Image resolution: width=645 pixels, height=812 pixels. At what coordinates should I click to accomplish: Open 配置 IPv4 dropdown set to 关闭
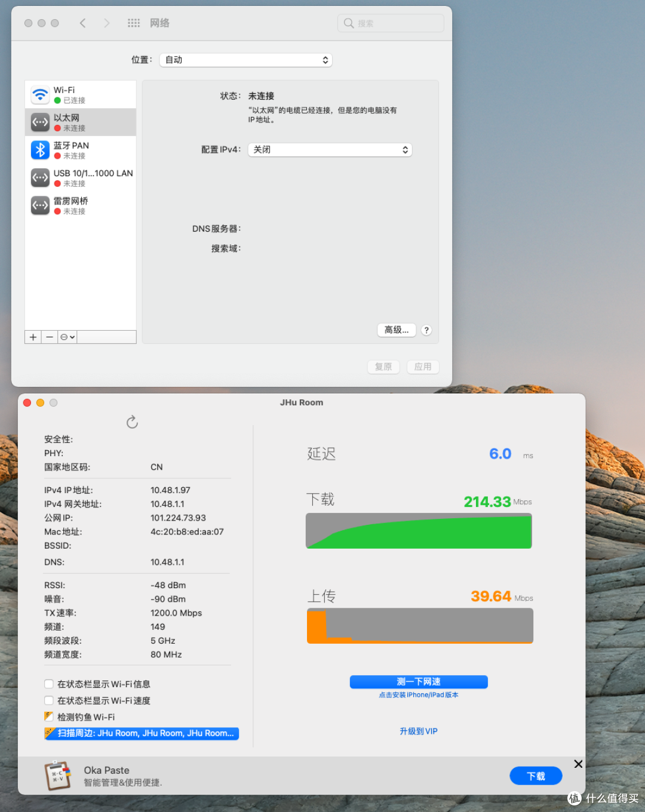tap(330, 150)
